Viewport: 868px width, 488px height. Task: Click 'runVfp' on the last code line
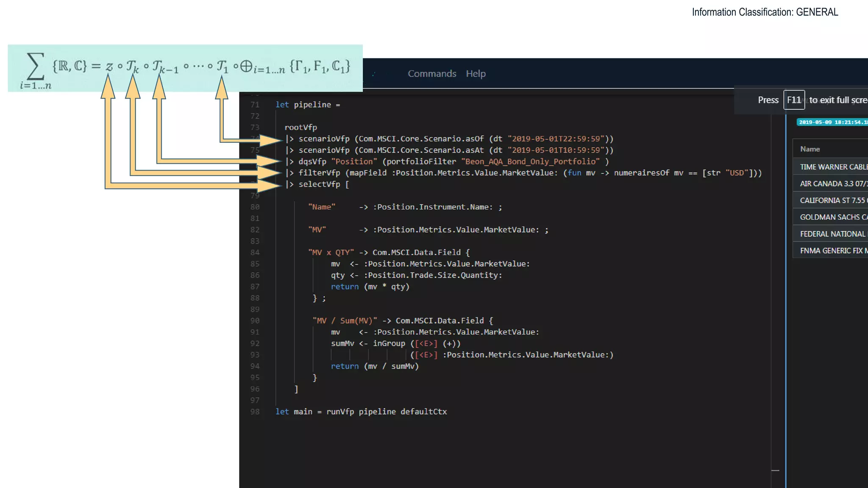[x=340, y=411]
